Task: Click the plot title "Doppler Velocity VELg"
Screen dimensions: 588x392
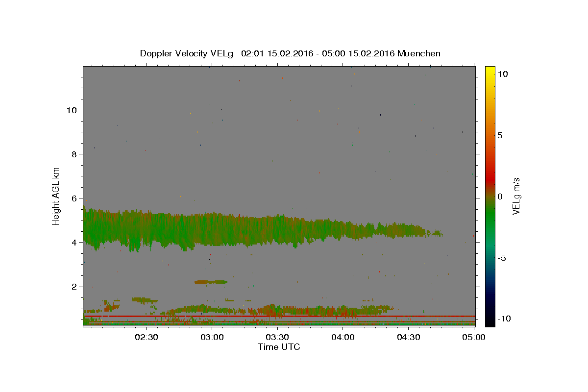Action: pyautogui.click(x=187, y=53)
